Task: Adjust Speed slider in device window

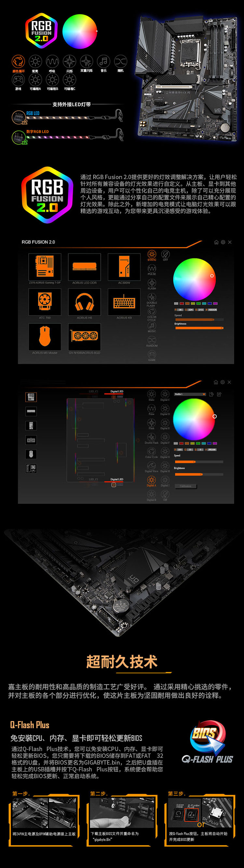Action: 199,320
